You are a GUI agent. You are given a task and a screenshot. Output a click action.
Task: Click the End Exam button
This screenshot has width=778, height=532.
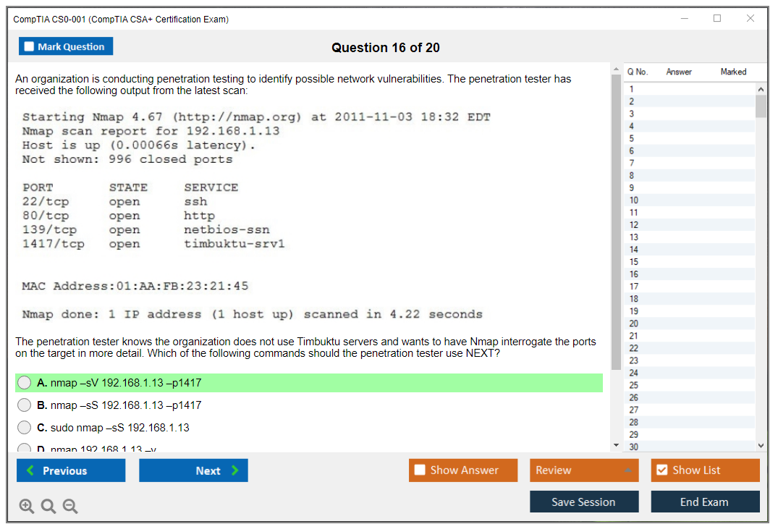[x=704, y=502]
